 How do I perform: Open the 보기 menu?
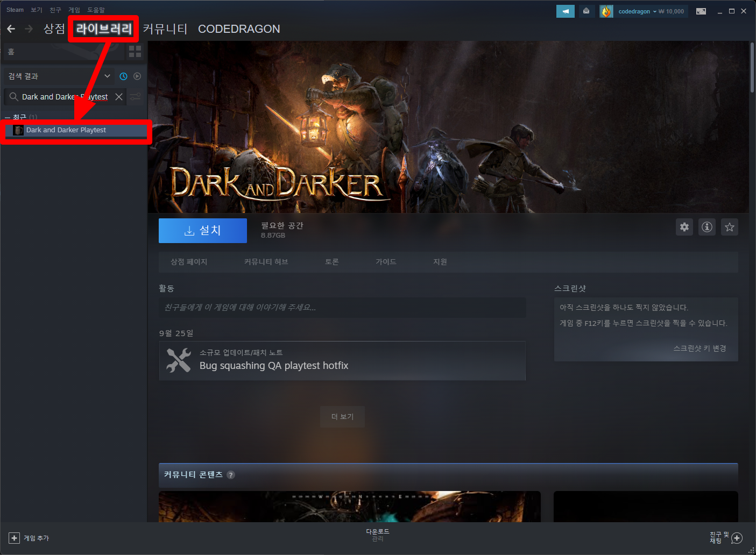(x=37, y=10)
